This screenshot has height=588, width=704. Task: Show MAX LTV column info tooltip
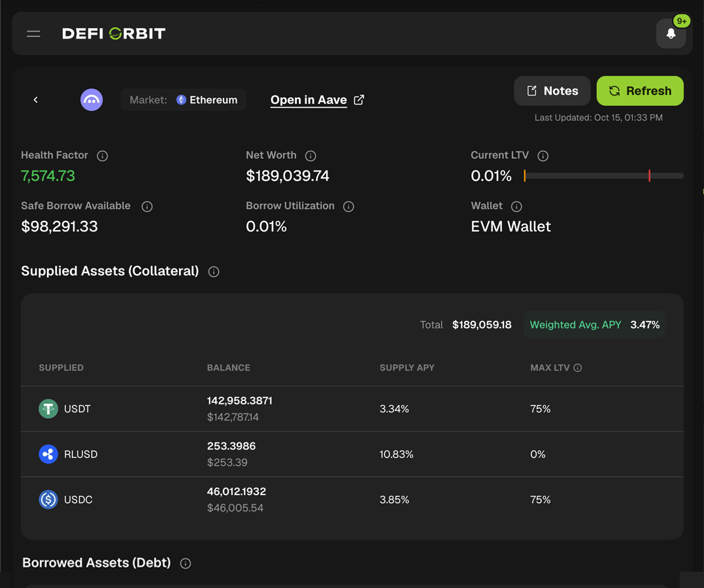tap(578, 368)
